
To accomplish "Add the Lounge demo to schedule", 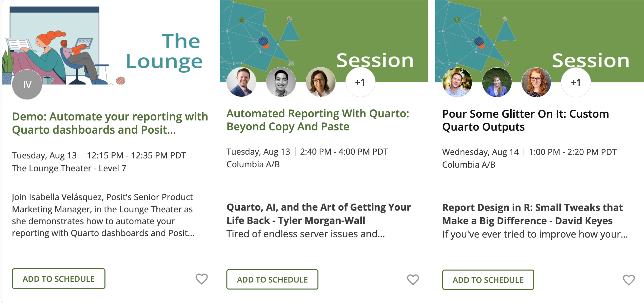I will 58,279.
